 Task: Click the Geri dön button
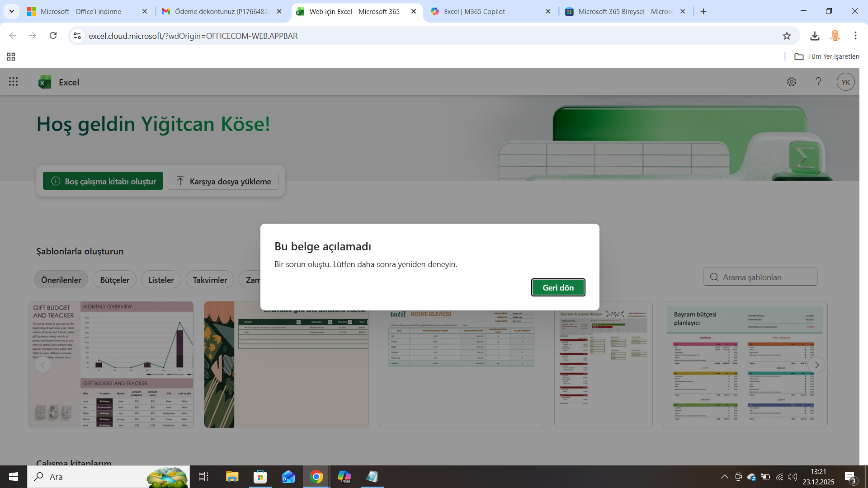point(558,287)
